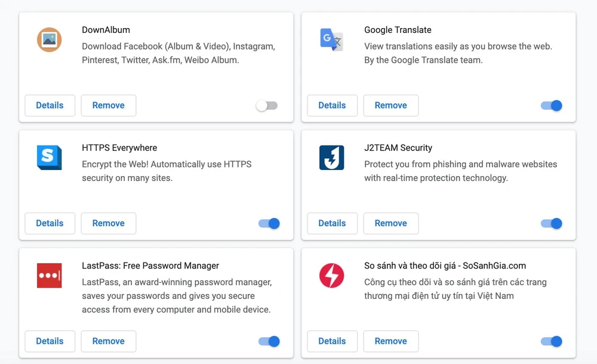Remove the DownAlbum extension
Image resolution: width=597 pixels, height=364 pixels.
coord(108,106)
